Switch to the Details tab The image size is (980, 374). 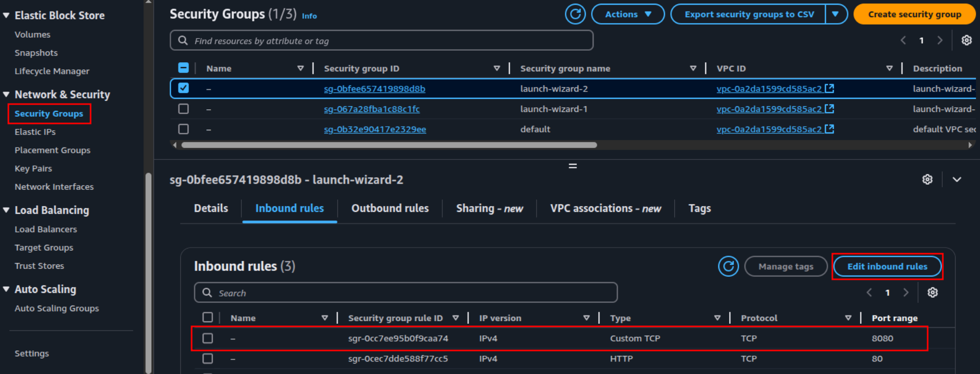tap(211, 208)
